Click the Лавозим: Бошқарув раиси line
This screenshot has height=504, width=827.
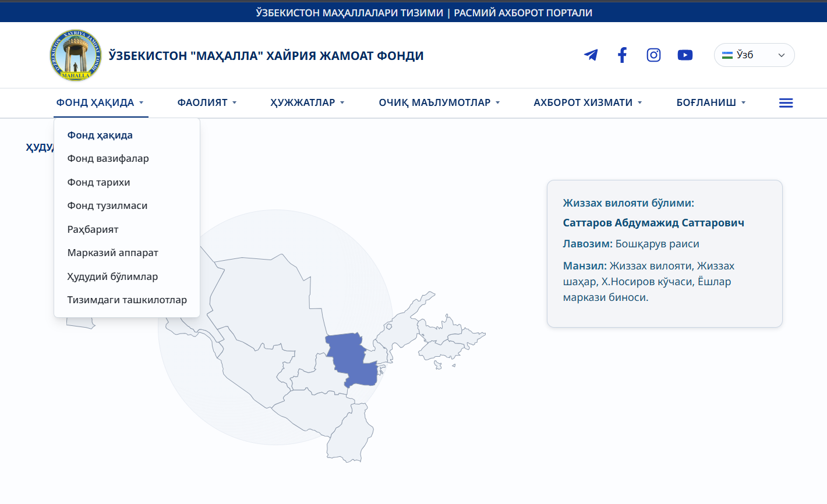tap(631, 244)
